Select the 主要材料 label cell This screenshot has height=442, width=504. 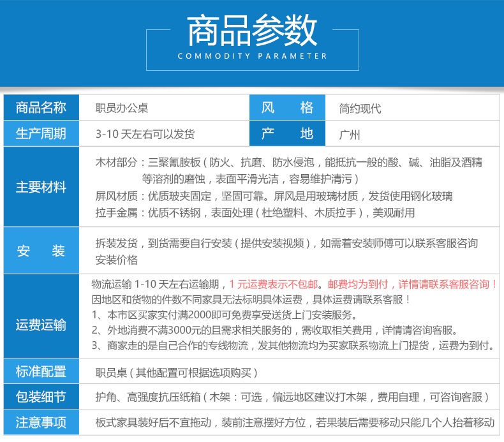click(41, 188)
